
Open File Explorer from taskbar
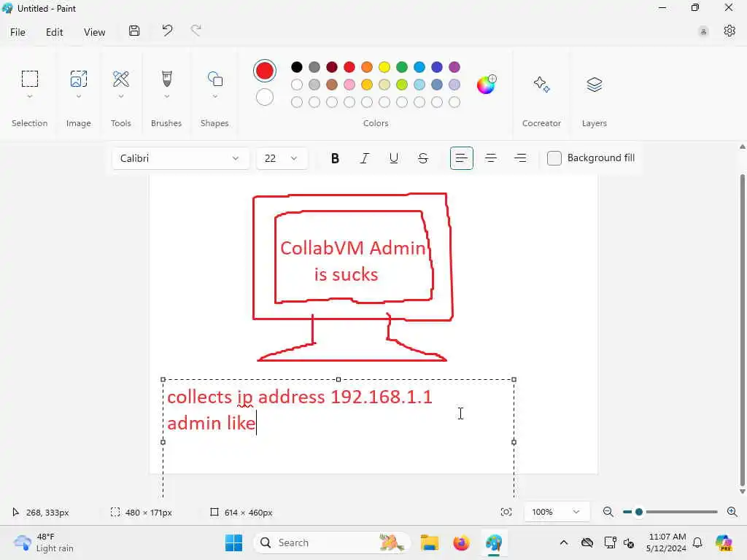[429, 542]
